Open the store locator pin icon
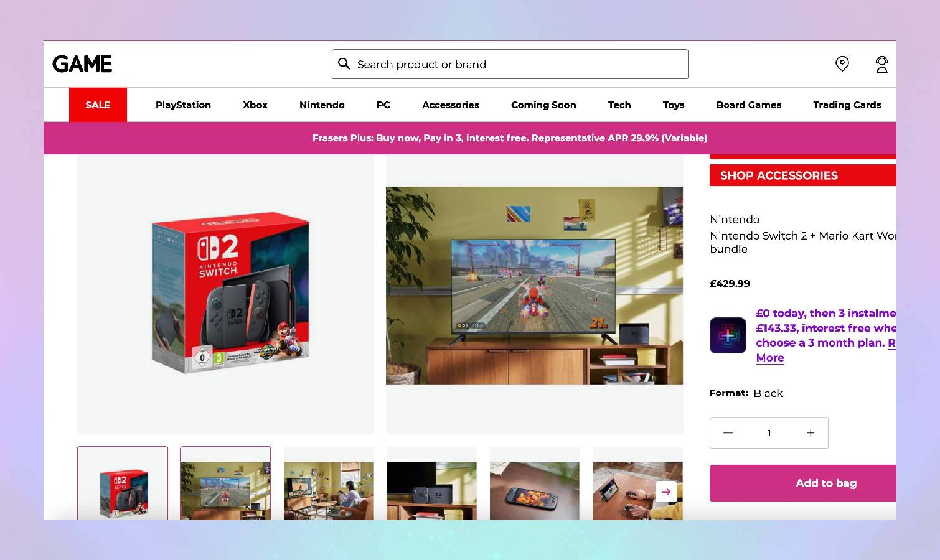The height and width of the screenshot is (560, 940). pyautogui.click(x=842, y=63)
